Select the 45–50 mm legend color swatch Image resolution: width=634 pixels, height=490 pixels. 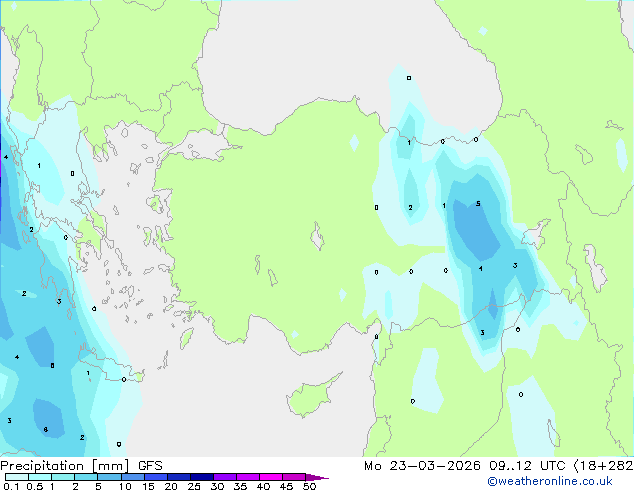point(294,477)
